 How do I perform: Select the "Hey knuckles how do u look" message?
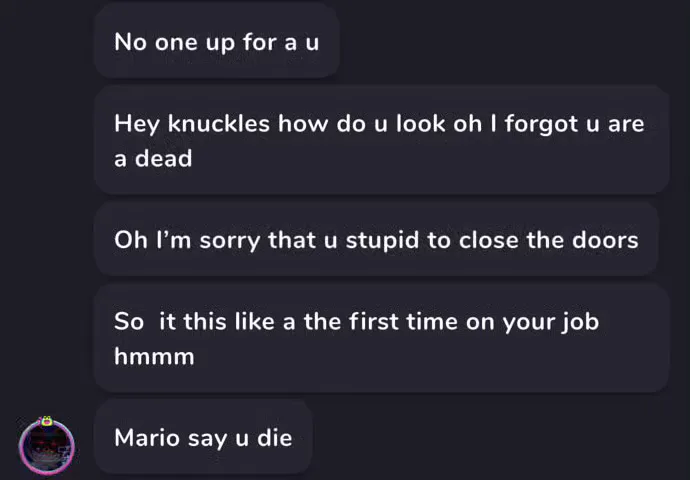click(380, 140)
